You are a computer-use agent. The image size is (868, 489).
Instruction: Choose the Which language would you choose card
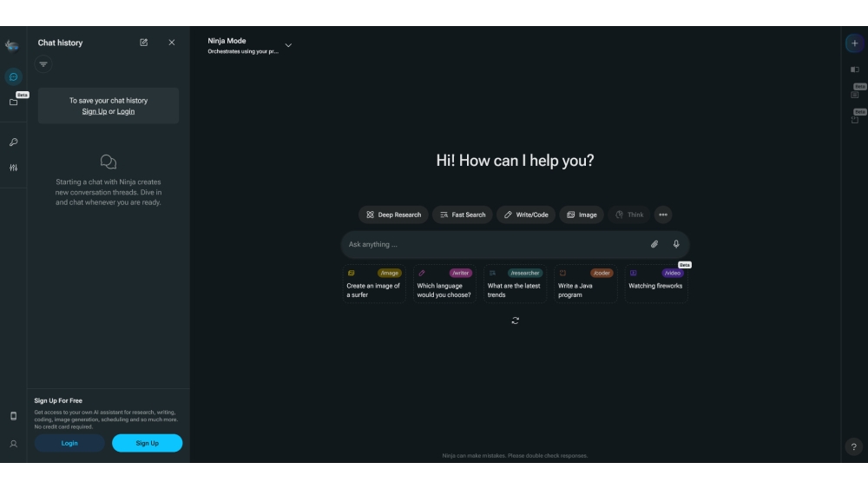[444, 283]
